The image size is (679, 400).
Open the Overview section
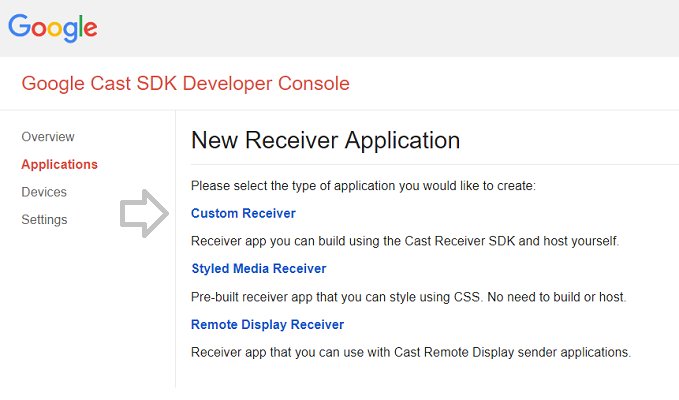tap(48, 137)
